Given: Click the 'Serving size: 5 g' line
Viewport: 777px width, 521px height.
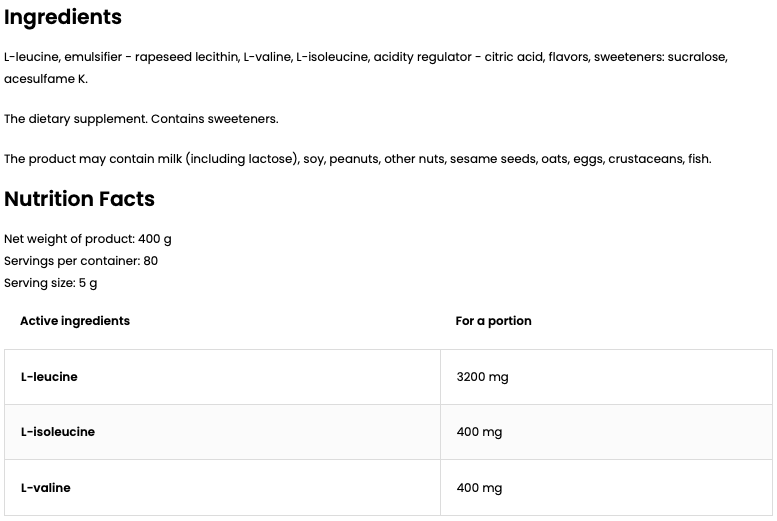Looking at the screenshot, I should tap(51, 283).
